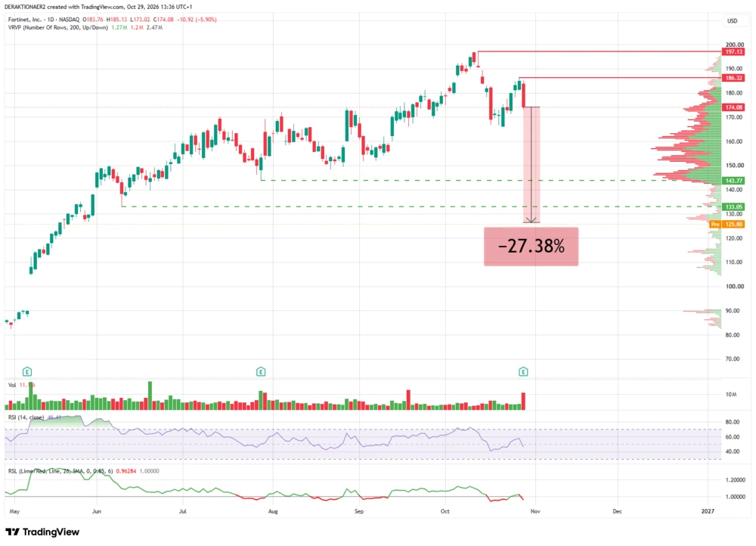
Task: Click the RSL indicator legend
Action: [x=60, y=471]
